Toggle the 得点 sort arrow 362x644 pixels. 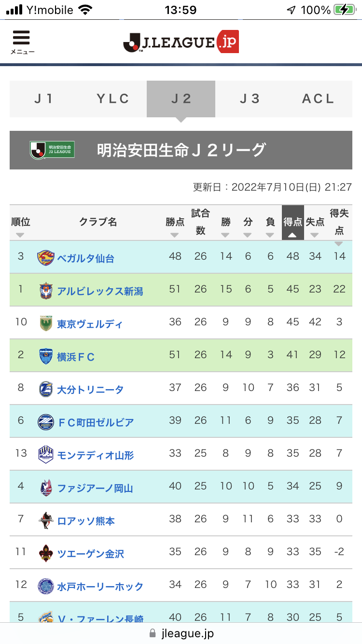pyautogui.click(x=292, y=235)
